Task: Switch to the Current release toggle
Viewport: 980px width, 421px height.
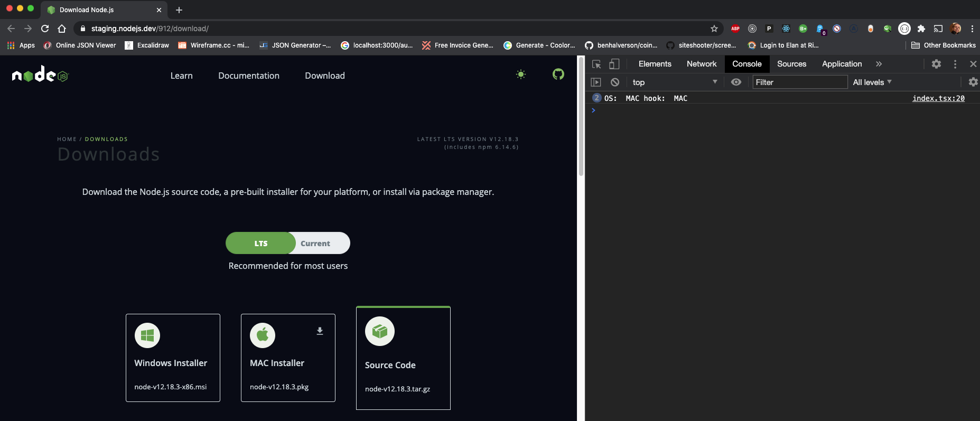Action: pos(319,243)
